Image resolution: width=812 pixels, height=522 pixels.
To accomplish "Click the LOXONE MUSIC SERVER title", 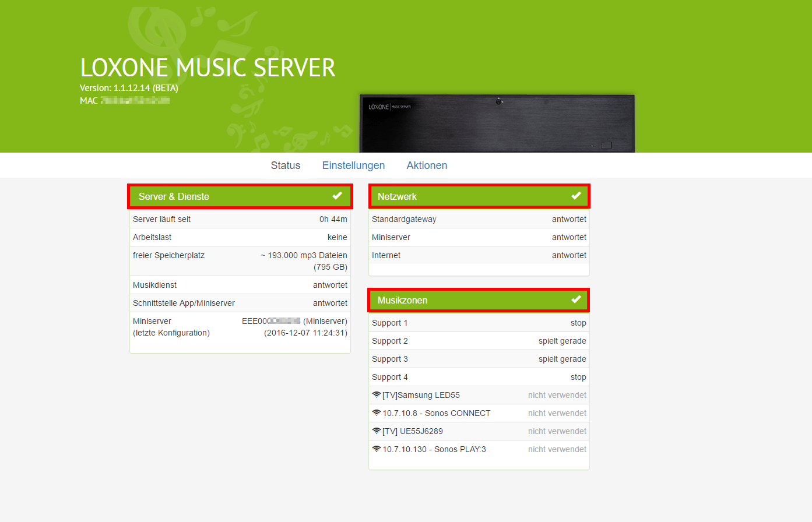I will pos(208,68).
